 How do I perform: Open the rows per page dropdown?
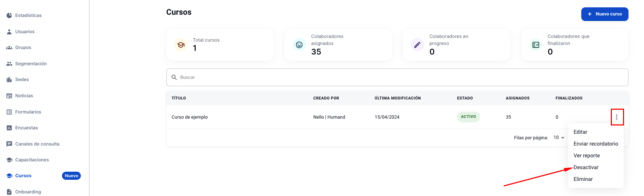pyautogui.click(x=559, y=137)
